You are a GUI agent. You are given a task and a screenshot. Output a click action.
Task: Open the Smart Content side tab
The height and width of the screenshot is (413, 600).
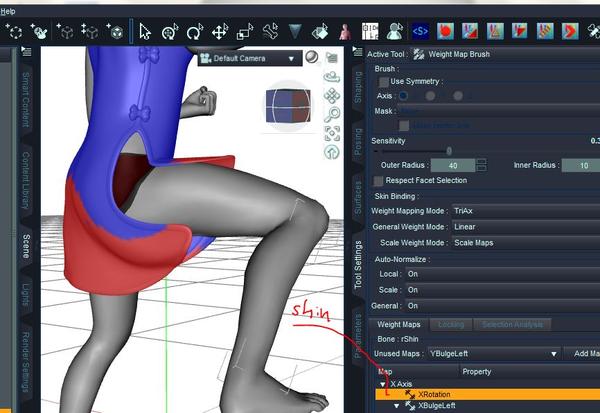click(25, 100)
